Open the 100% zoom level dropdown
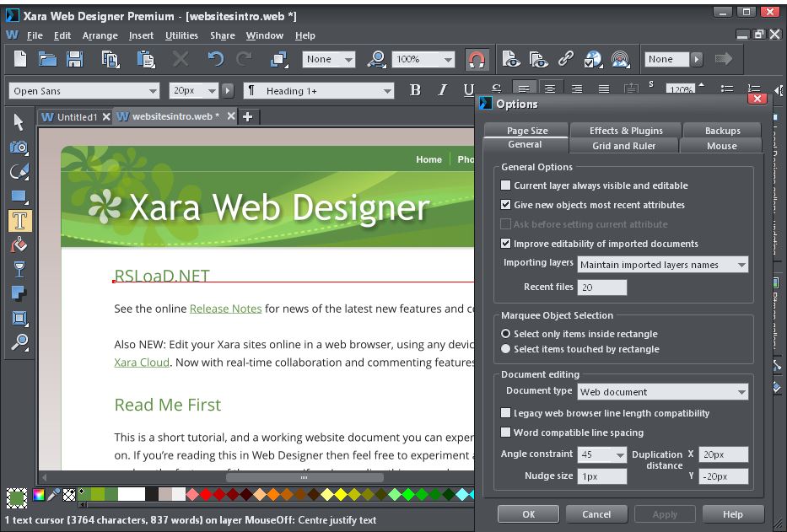787x532 pixels. [x=423, y=59]
